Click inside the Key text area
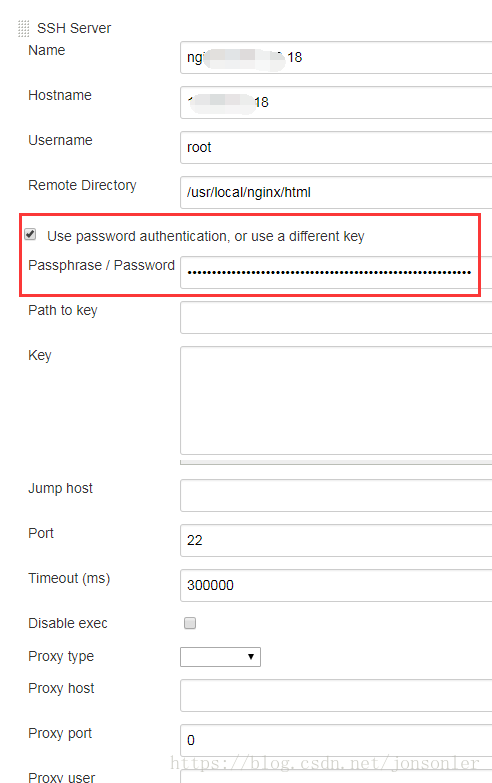The height and width of the screenshot is (783, 492). click(x=336, y=400)
